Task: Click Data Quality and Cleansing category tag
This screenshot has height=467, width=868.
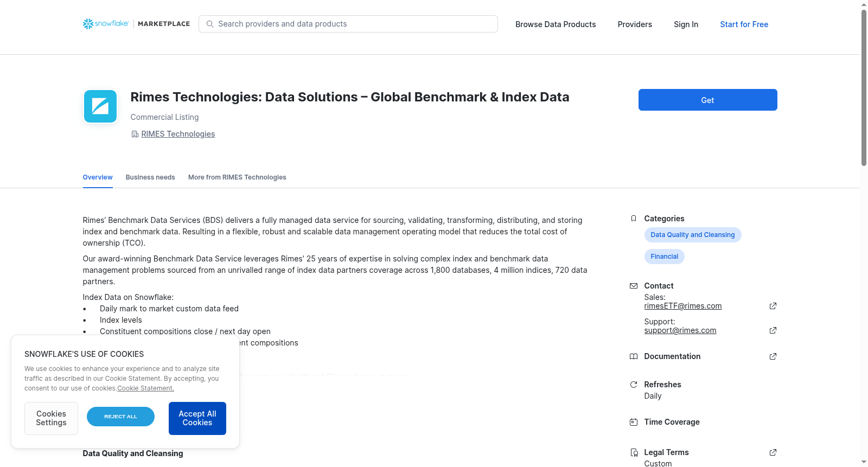Action: (x=693, y=235)
